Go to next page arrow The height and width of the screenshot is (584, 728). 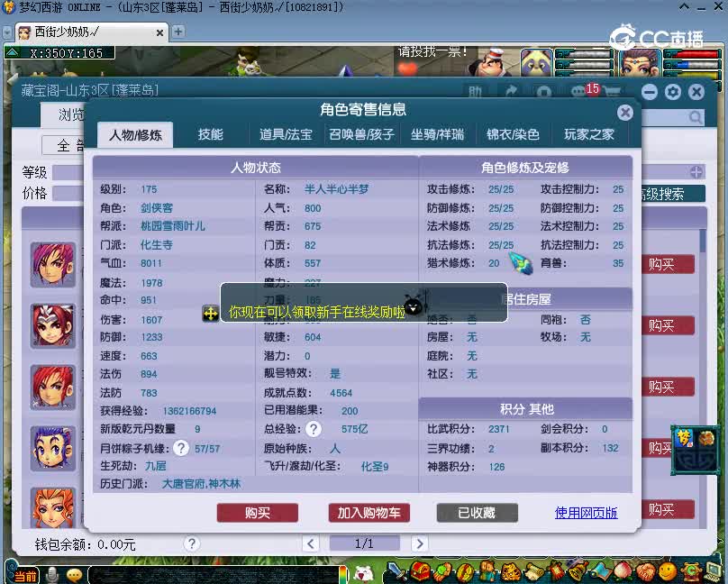tap(419, 543)
